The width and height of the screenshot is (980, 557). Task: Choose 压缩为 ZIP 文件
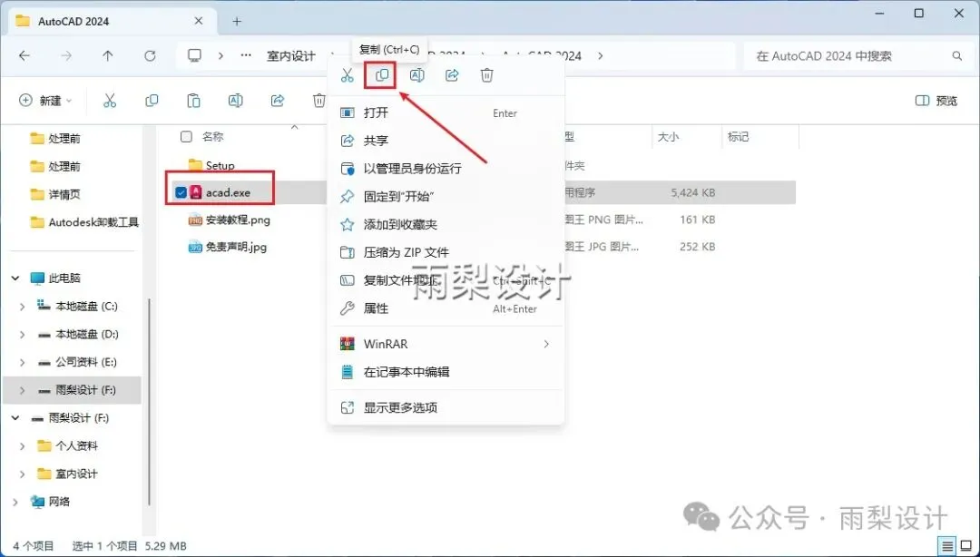pyautogui.click(x=446, y=252)
